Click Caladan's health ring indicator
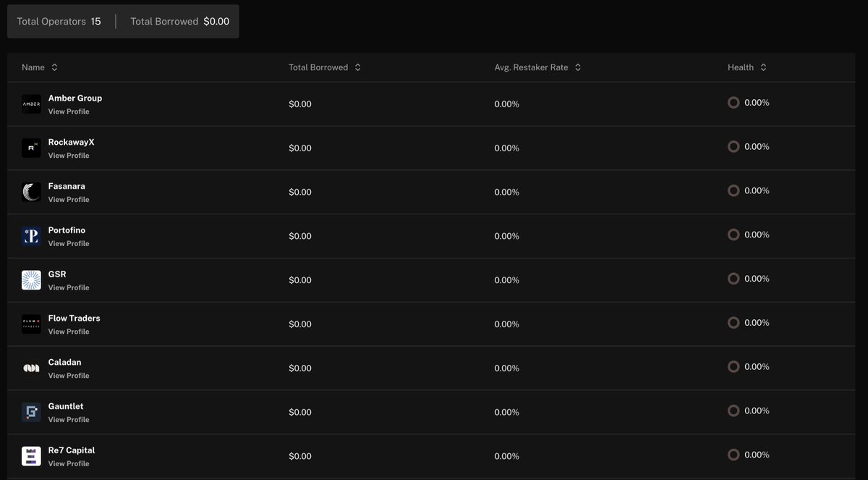The image size is (868, 480). [x=733, y=367]
